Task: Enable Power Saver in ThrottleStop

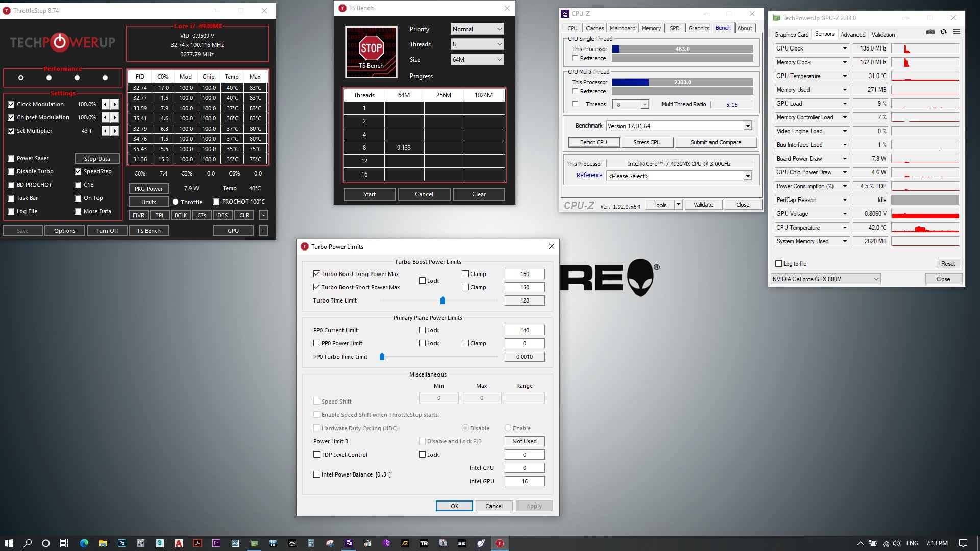Action: click(11, 158)
